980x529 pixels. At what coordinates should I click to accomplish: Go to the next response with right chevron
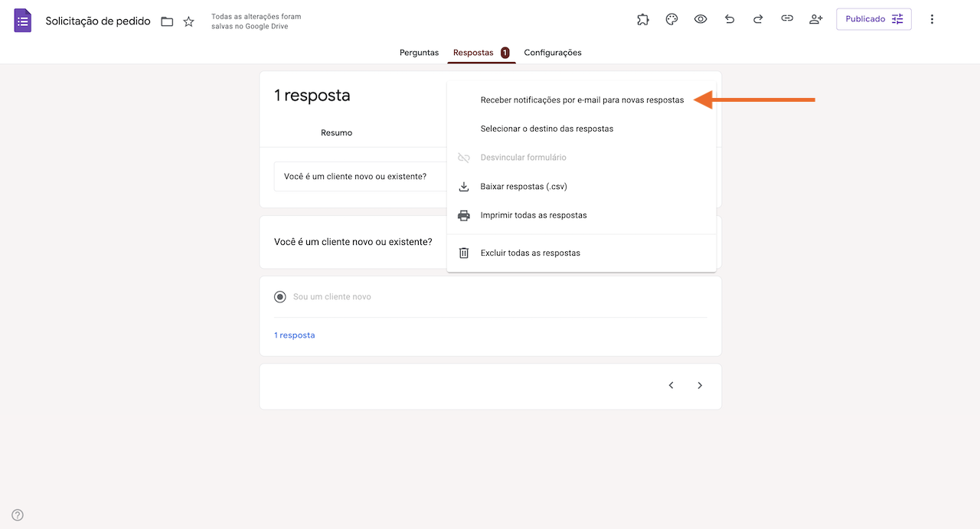click(x=699, y=385)
